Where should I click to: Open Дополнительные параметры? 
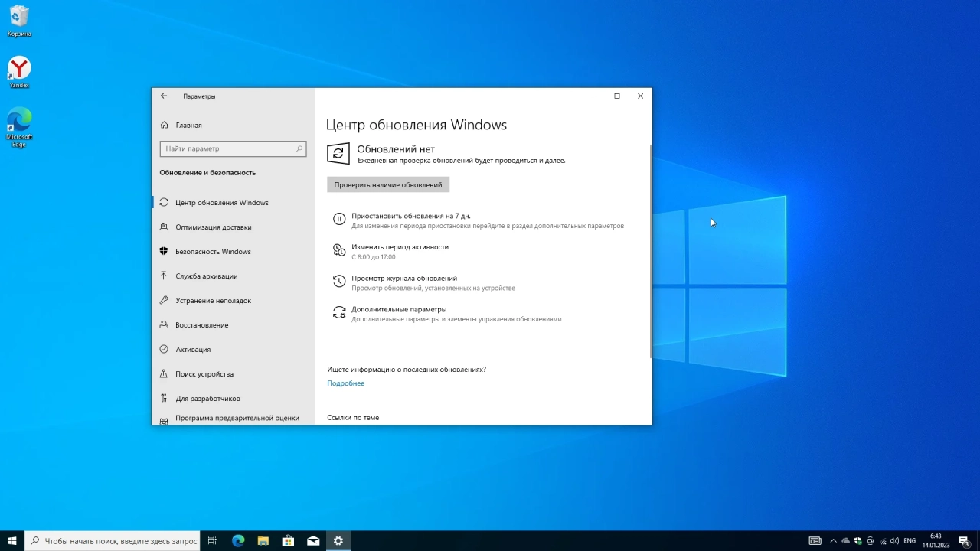click(399, 309)
